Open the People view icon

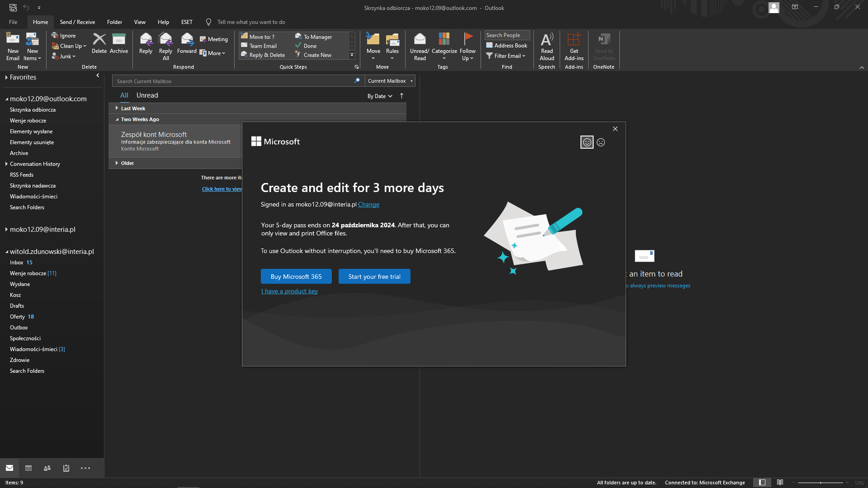[x=47, y=468]
